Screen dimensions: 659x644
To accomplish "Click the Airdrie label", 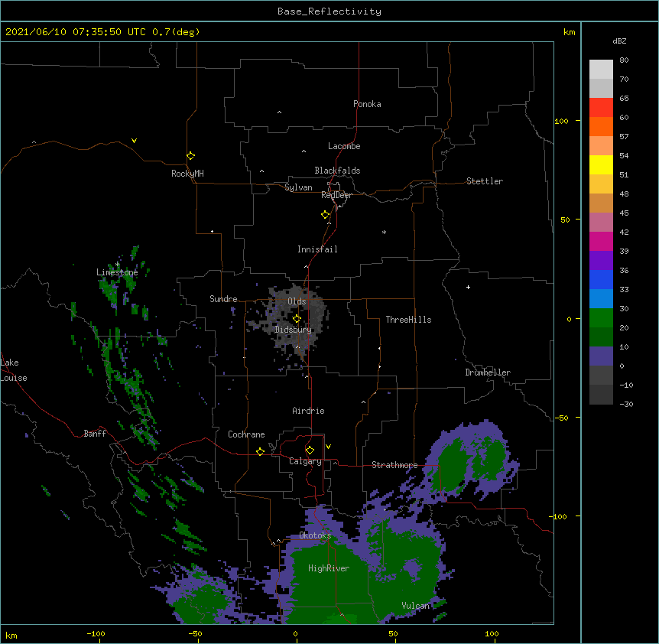I will [x=309, y=411].
